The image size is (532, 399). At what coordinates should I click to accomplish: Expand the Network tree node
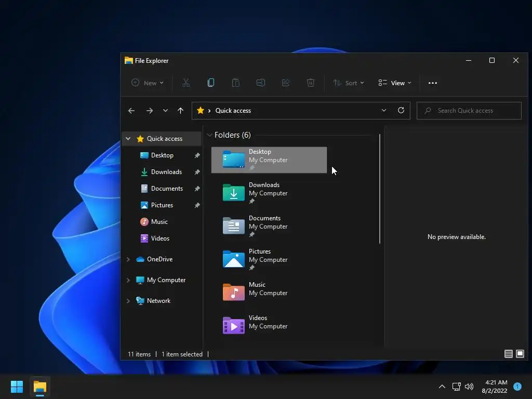128,301
